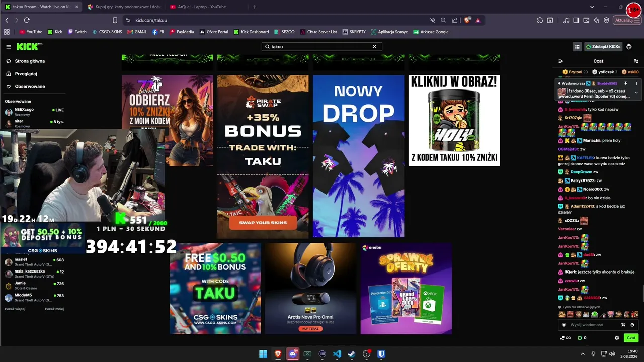644x362 pixels.
Task: Clear the takuu search with the X
Action: coord(374,47)
